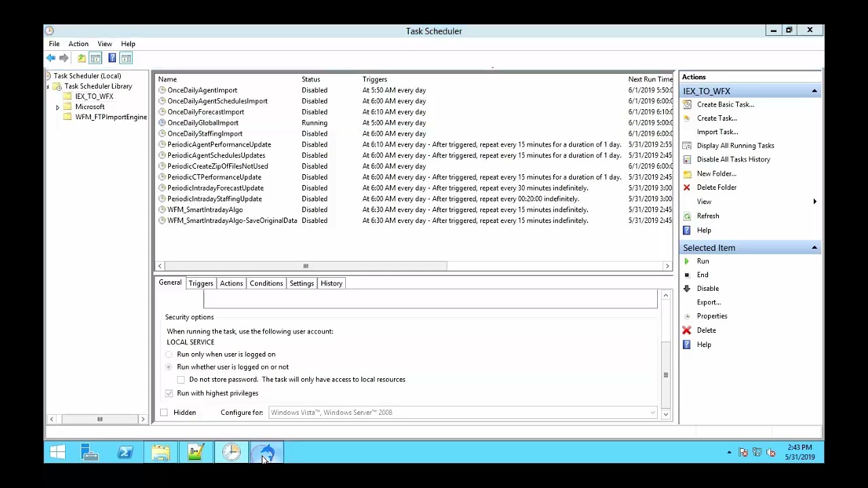Click the red Delete icon in Selected Item
This screenshot has width=868, height=488.
[687, 330]
